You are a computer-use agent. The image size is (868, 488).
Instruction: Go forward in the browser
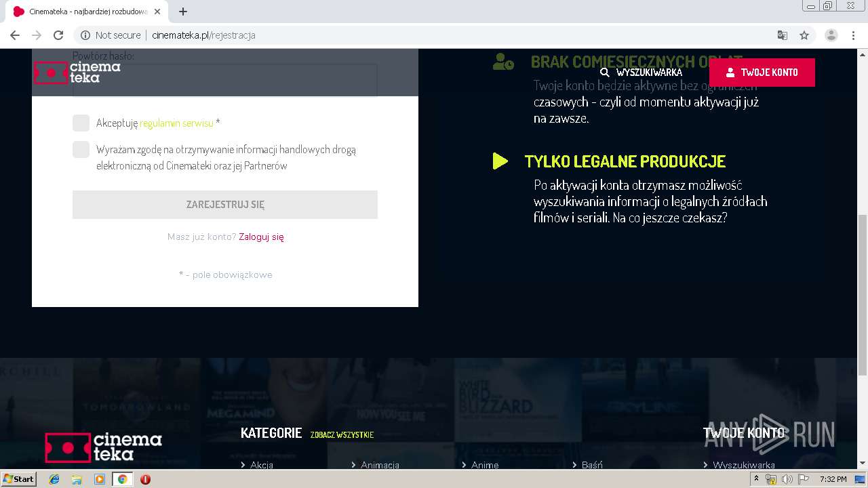37,35
